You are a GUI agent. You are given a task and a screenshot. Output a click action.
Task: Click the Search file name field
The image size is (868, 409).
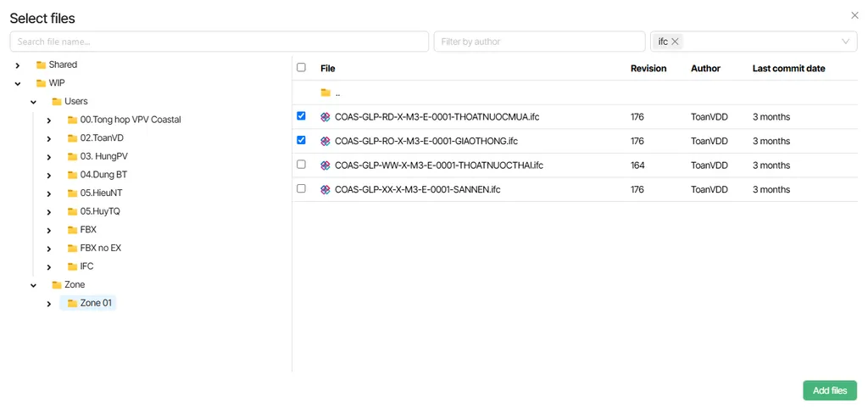220,42
